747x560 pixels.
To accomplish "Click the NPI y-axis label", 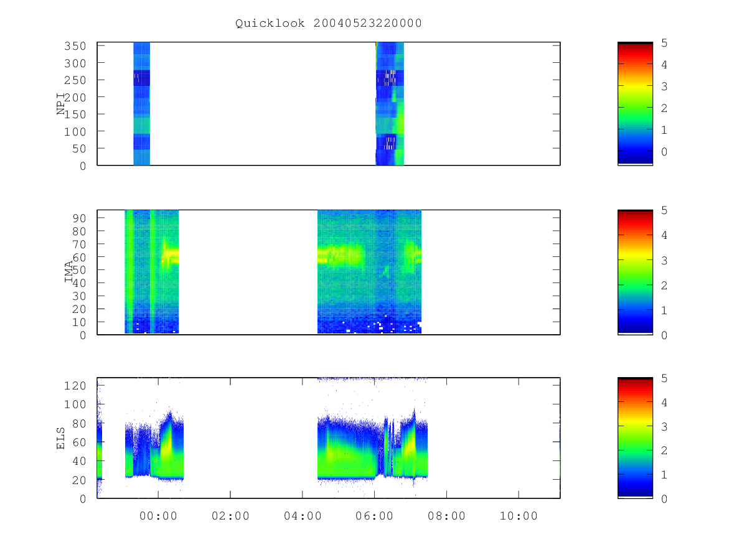I will (x=62, y=103).
